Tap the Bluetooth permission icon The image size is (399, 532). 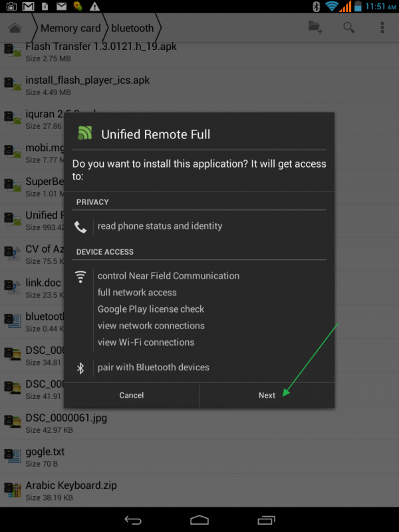coord(80,368)
